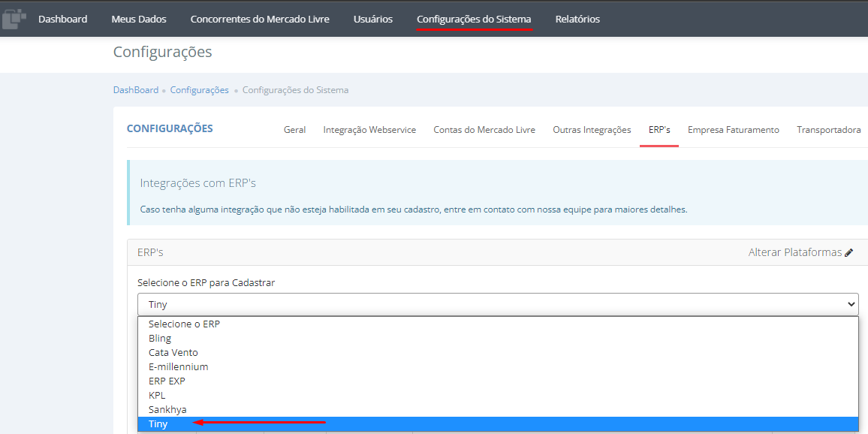The height and width of the screenshot is (434, 868).
Task: Choose the Selecione o ERP placeholder option
Action: (498, 324)
